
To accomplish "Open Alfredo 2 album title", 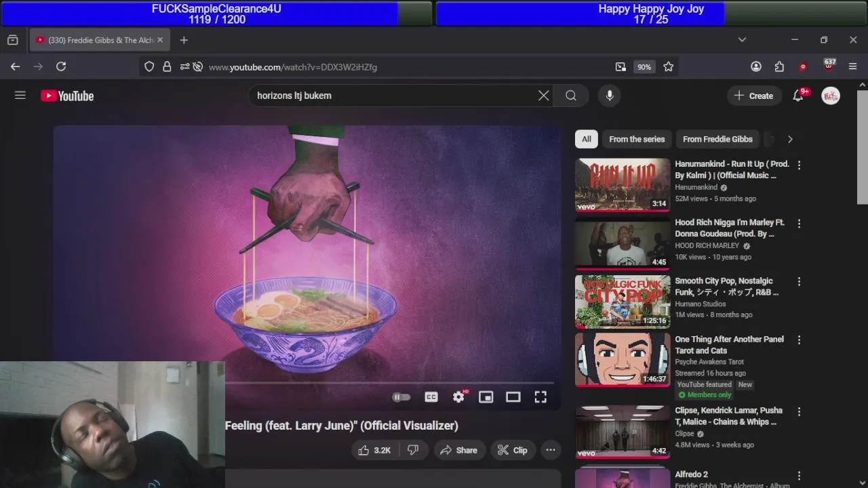I will pyautogui.click(x=691, y=474).
